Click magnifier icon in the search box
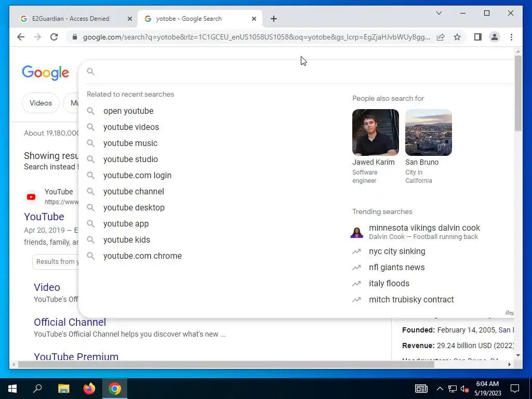This screenshot has height=399, width=532. (90, 72)
